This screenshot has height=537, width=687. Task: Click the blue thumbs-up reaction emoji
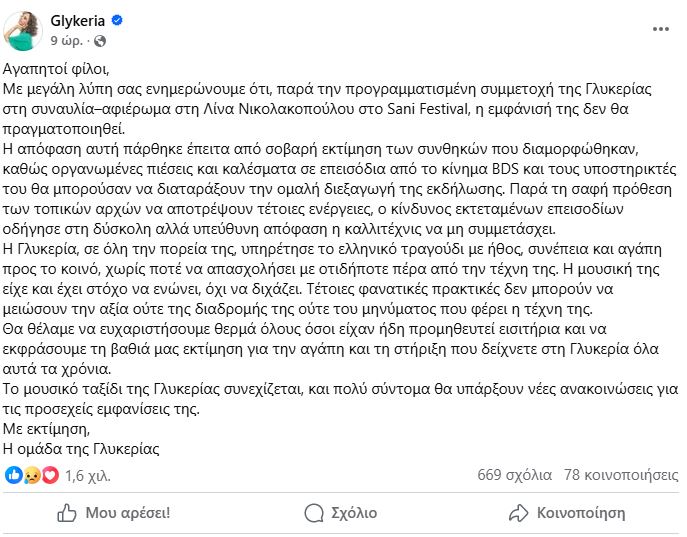tap(14, 475)
